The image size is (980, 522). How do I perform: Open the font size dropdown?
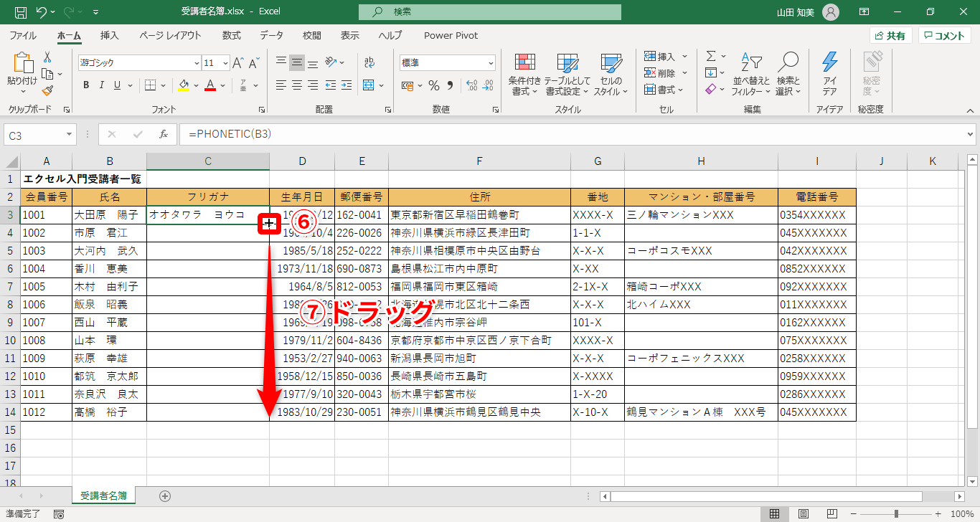tap(225, 63)
